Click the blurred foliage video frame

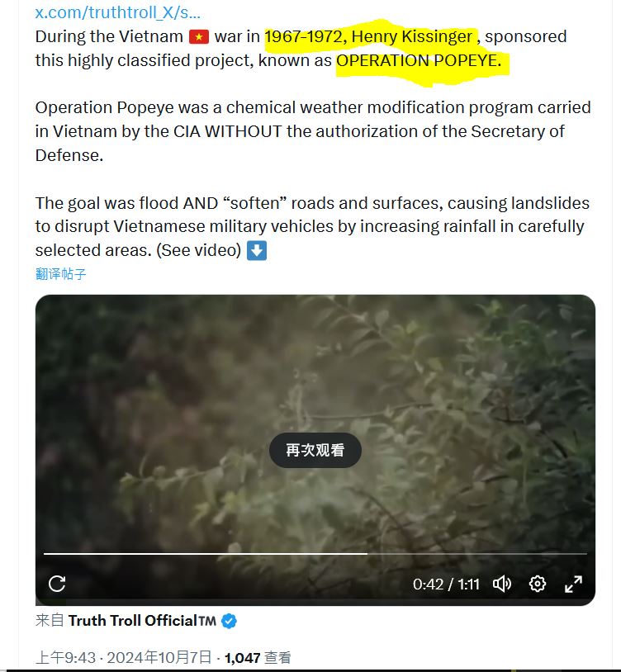[315, 368]
